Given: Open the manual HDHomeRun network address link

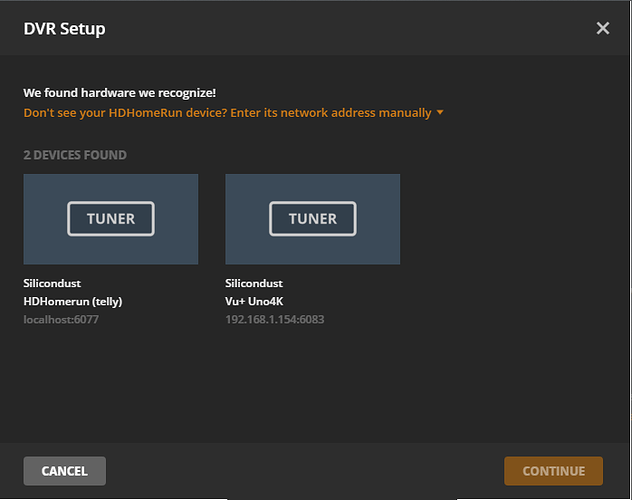Looking at the screenshot, I should (x=227, y=113).
